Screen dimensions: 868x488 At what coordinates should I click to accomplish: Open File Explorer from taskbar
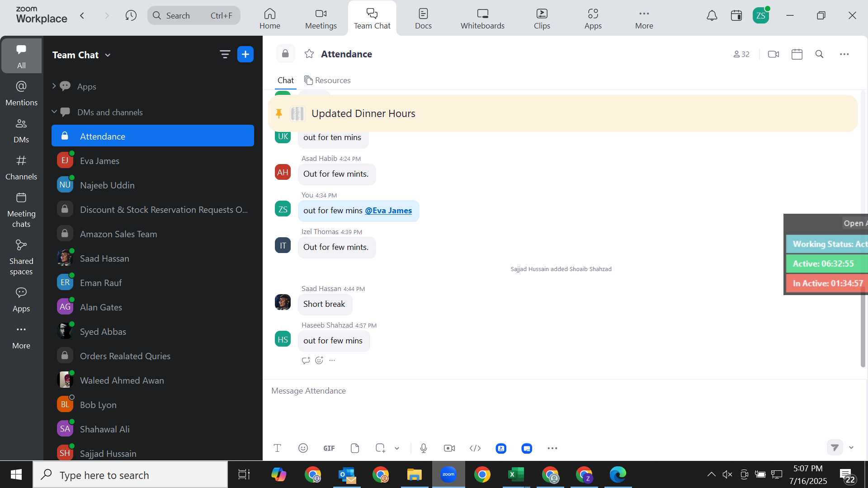pos(414,474)
